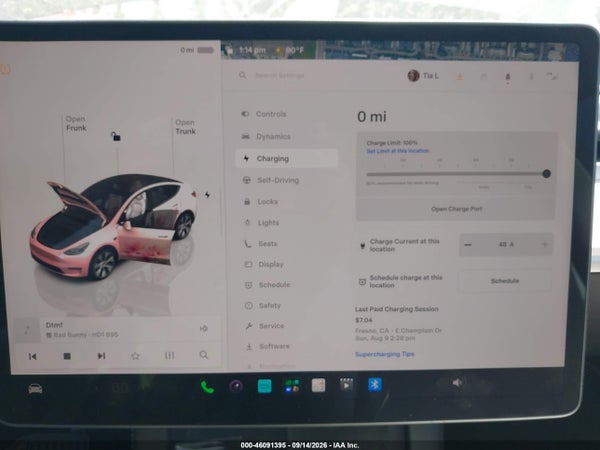Viewport: 600px width, 450px height.
Task: Open the equalizer icon in media player
Action: 170,355
